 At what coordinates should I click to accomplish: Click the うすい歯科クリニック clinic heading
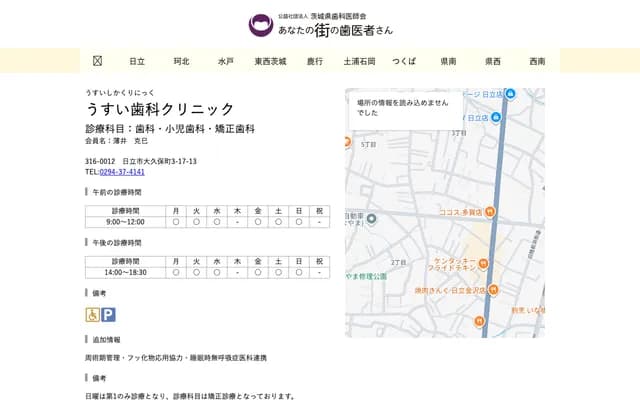coord(160,109)
